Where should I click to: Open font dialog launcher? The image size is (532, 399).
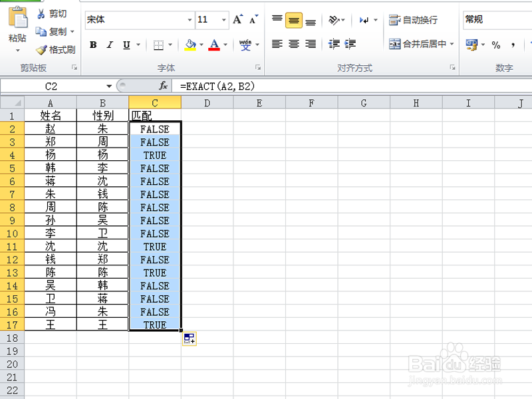[x=258, y=68]
